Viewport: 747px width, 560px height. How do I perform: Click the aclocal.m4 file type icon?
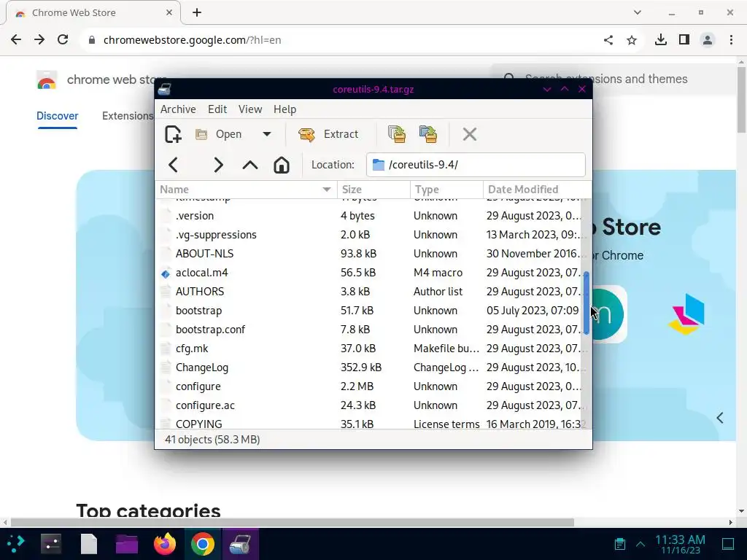click(x=166, y=274)
